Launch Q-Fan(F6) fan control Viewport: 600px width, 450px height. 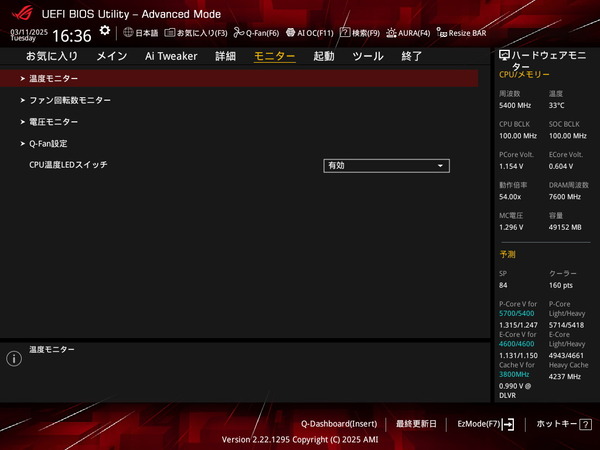(256, 33)
